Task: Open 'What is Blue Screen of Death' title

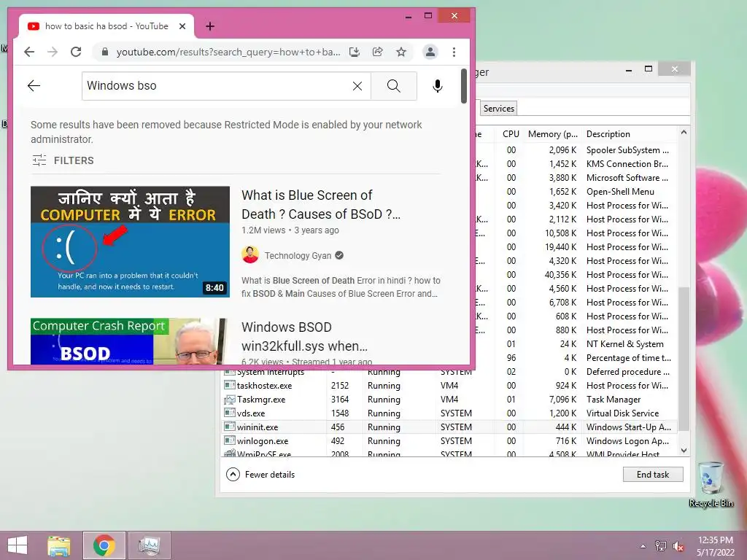Action: click(321, 205)
